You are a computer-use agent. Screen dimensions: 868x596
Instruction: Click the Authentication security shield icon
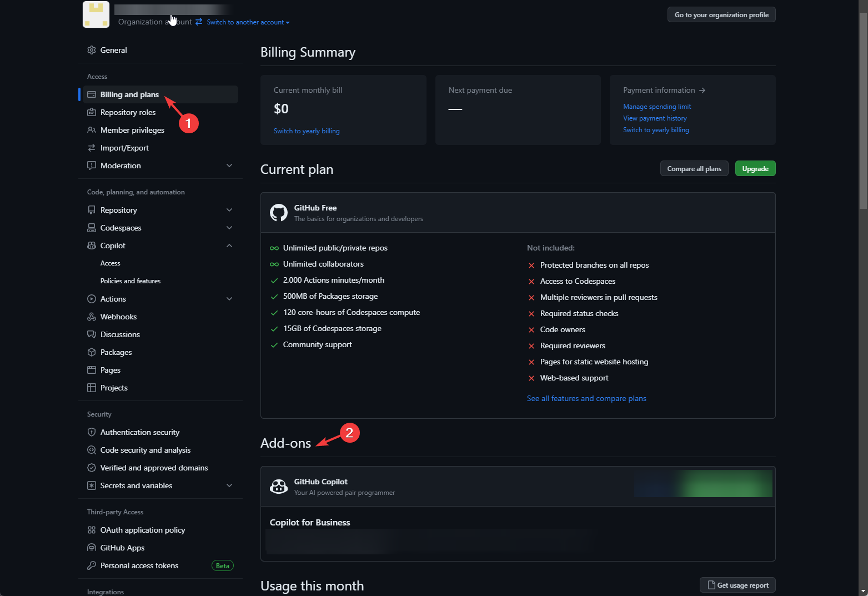click(x=92, y=432)
